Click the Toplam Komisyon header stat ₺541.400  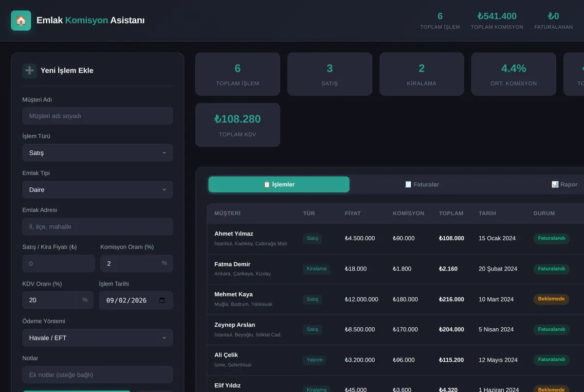[497, 20]
